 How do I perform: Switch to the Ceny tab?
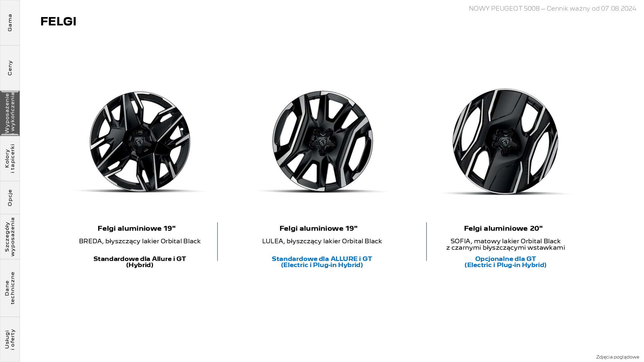[x=10, y=68]
